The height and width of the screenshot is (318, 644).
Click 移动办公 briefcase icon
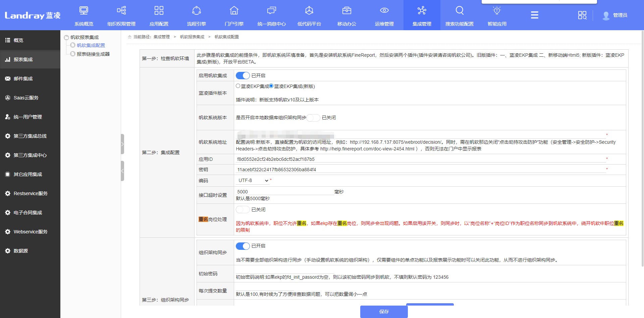coord(347,10)
